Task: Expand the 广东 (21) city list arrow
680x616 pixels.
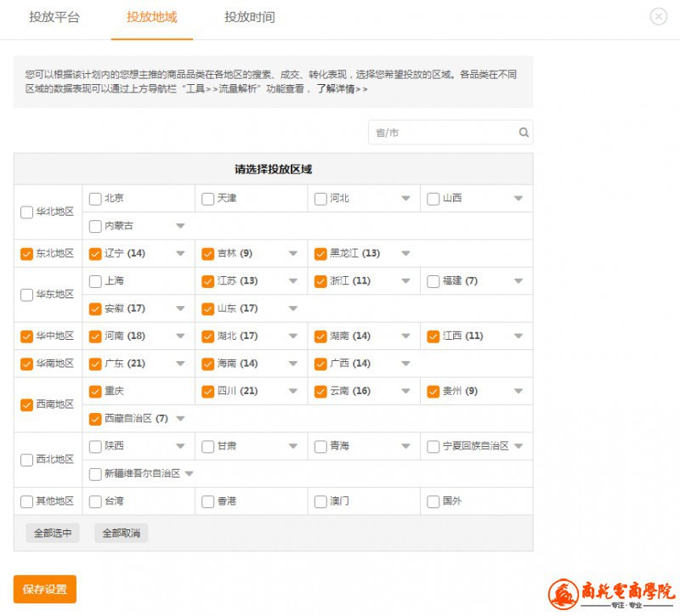Action: [x=180, y=364]
